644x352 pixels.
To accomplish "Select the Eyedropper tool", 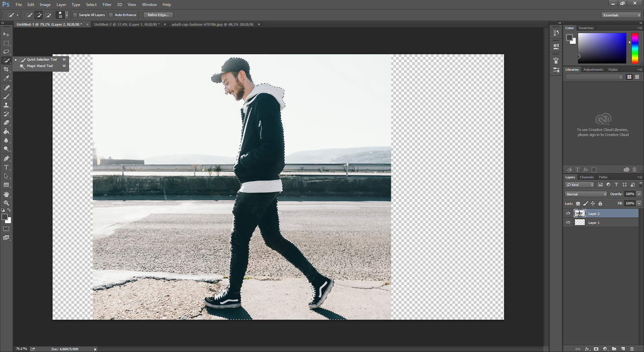I will (x=7, y=78).
